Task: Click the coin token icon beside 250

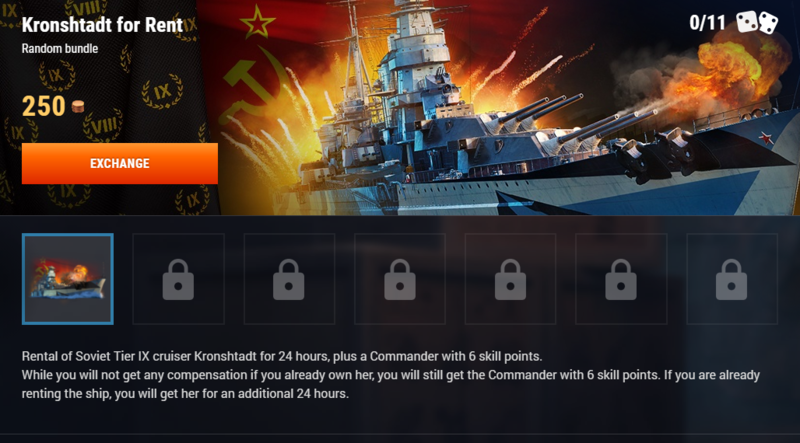Action: [x=78, y=107]
